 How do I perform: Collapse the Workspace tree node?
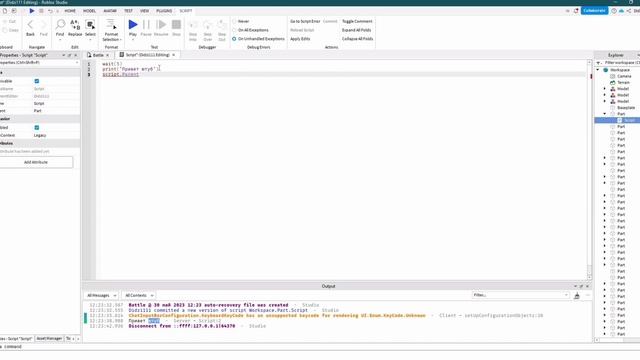(x=598, y=70)
